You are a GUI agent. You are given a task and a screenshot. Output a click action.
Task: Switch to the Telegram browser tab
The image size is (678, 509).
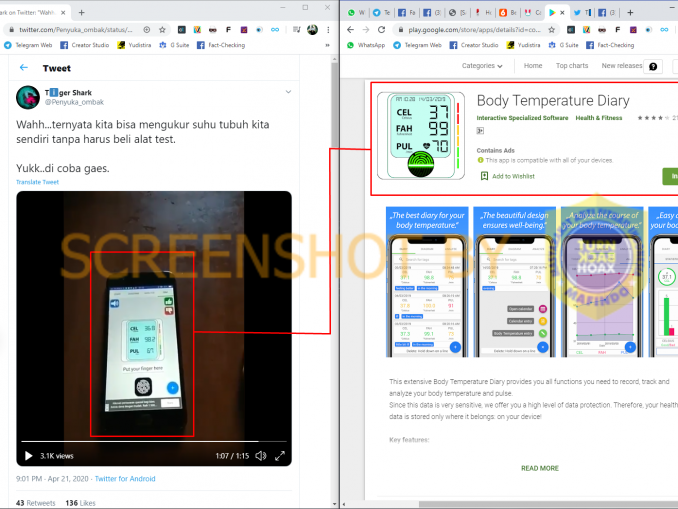(381, 13)
